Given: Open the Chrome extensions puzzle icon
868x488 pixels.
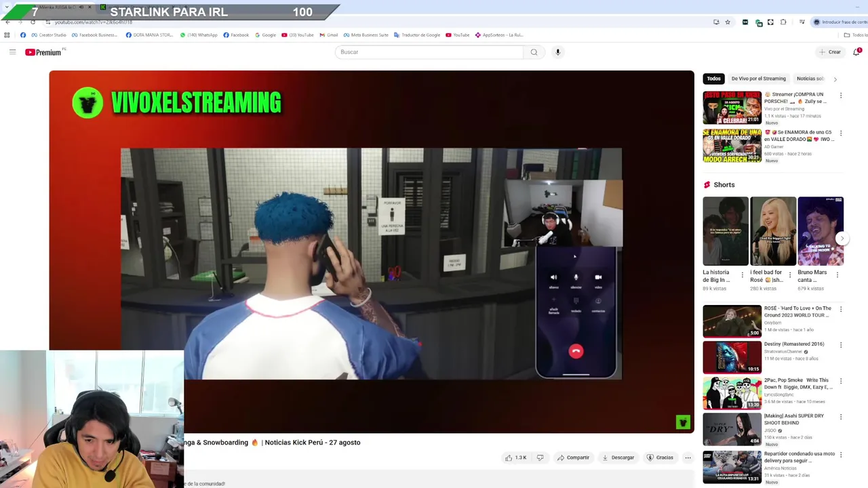Looking at the screenshot, I should 783,22.
